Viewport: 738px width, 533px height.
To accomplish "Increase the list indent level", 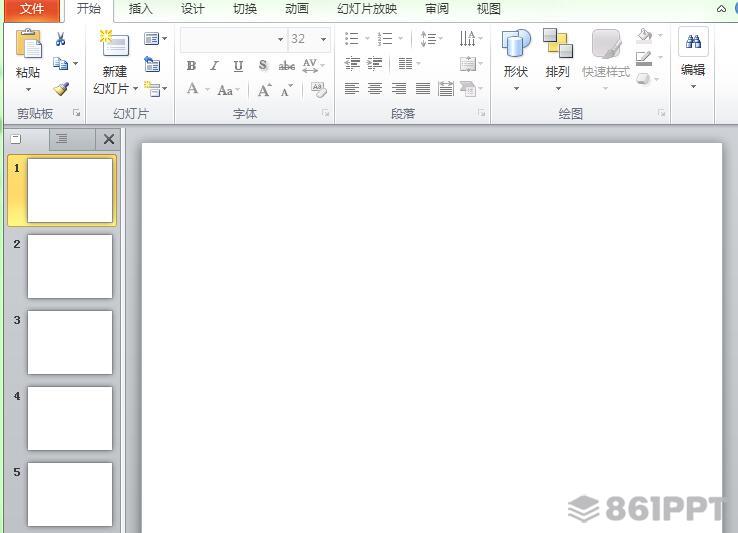I will pyautogui.click(x=375, y=63).
